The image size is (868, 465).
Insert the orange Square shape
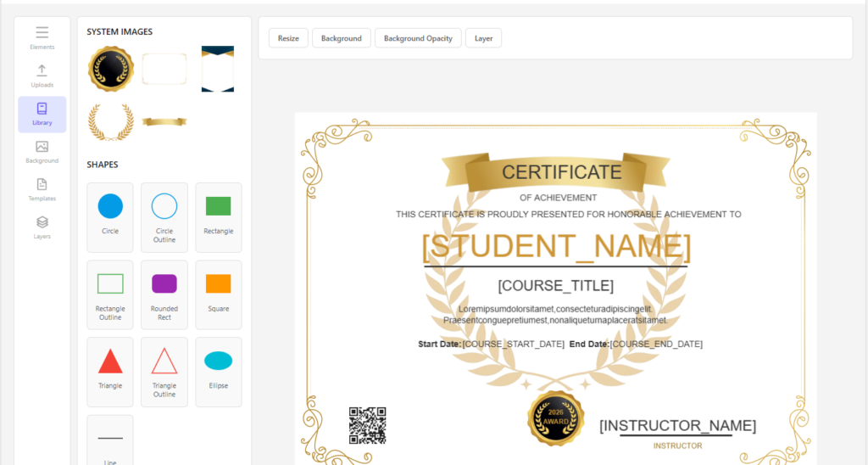(x=218, y=294)
